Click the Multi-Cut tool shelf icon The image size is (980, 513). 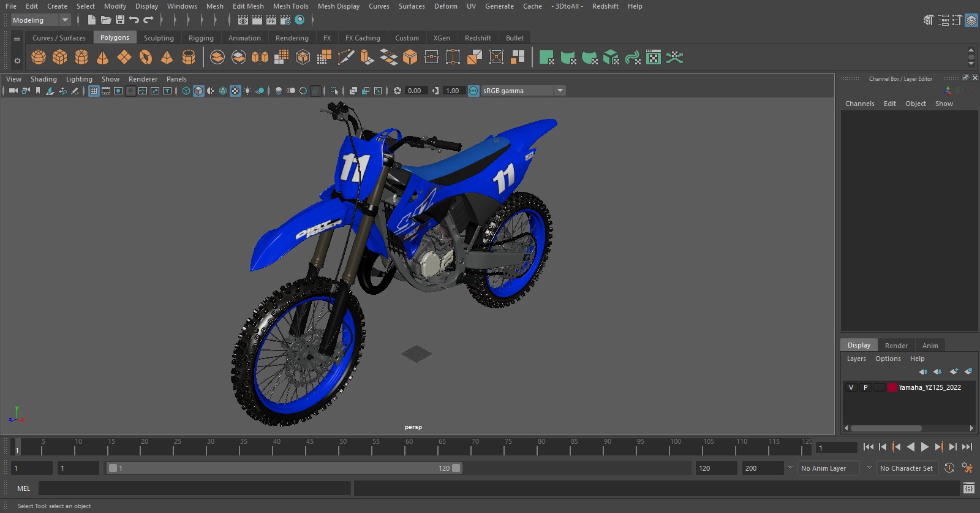pyautogui.click(x=346, y=58)
